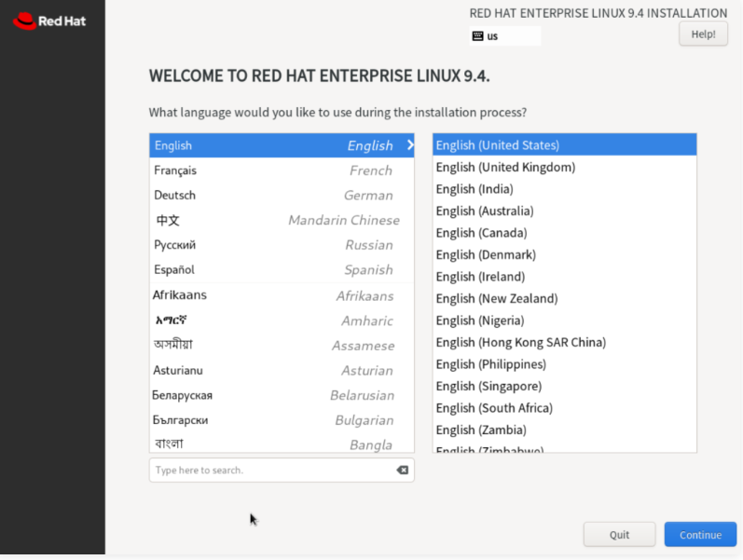The image size is (743, 560).
Task: Select Assamese language row
Action: tap(282, 346)
